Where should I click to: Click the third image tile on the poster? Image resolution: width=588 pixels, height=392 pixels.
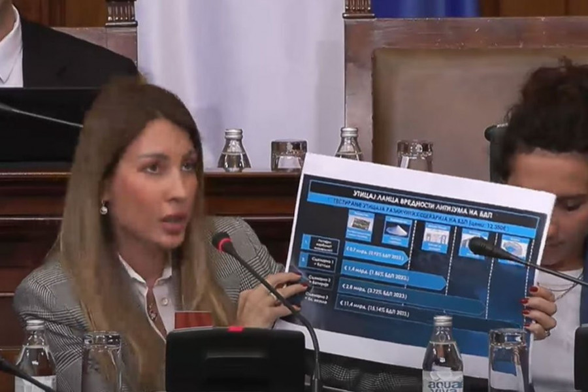pyautogui.click(x=436, y=237)
